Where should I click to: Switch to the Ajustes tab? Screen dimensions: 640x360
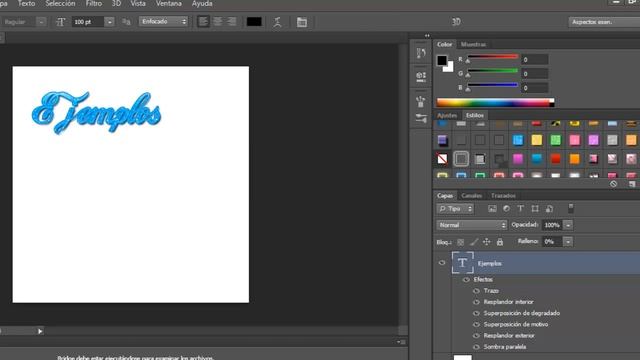pyautogui.click(x=447, y=116)
